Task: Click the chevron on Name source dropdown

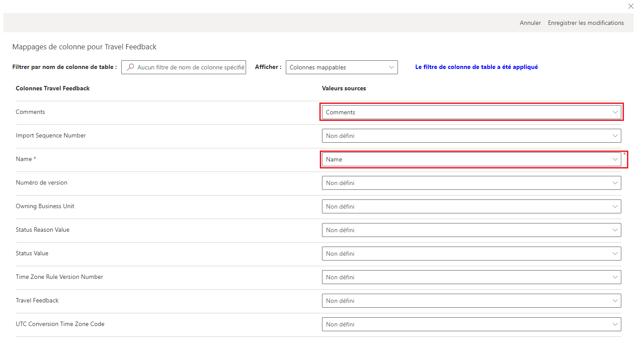Action: pyautogui.click(x=615, y=159)
